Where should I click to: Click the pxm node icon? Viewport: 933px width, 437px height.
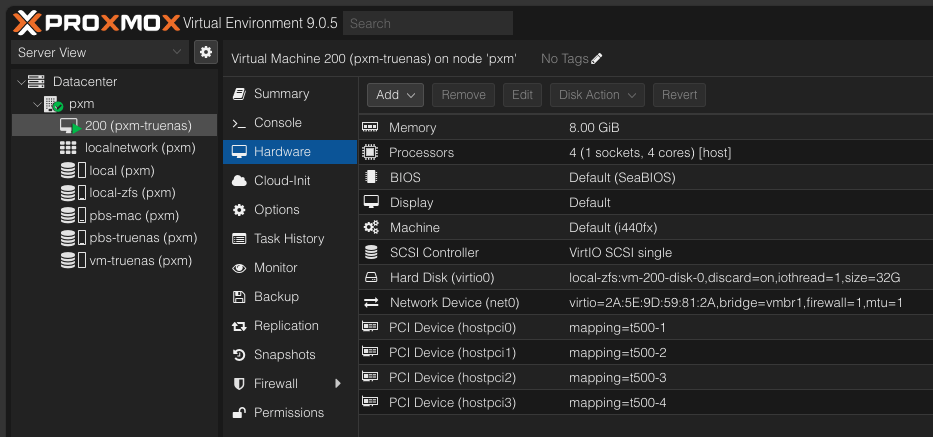[54, 104]
